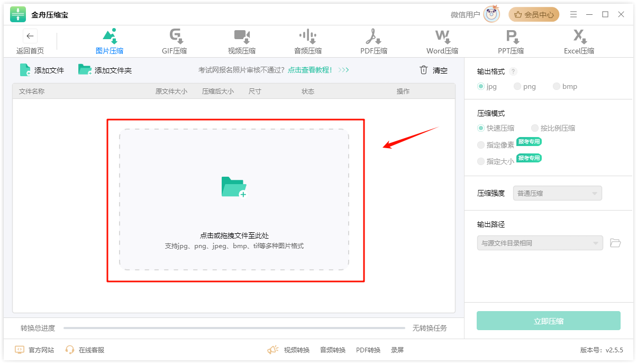Open the Excel压缩 tab
This screenshot has height=364, width=637.
(579, 42)
